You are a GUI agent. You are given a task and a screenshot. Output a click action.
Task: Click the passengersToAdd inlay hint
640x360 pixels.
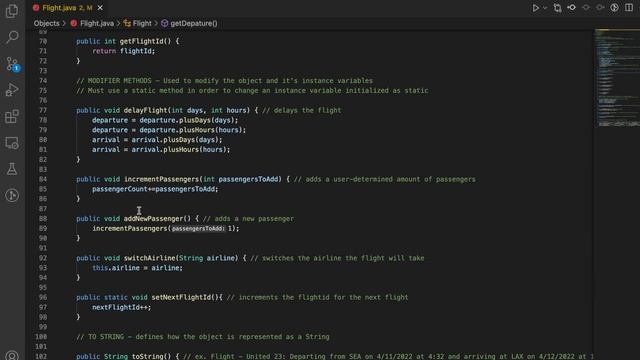tap(198, 229)
